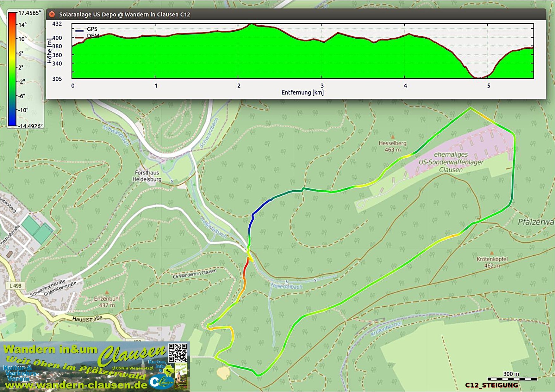Screen dimensions: 555x392
Task: Click the Krötenköpfel peak triangle marker
Action: 492,253
